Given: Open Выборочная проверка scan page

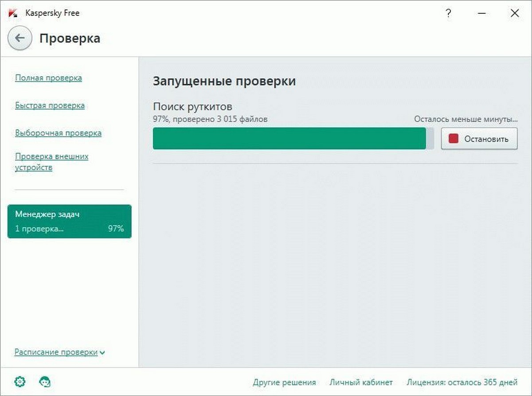Looking at the screenshot, I should (58, 133).
